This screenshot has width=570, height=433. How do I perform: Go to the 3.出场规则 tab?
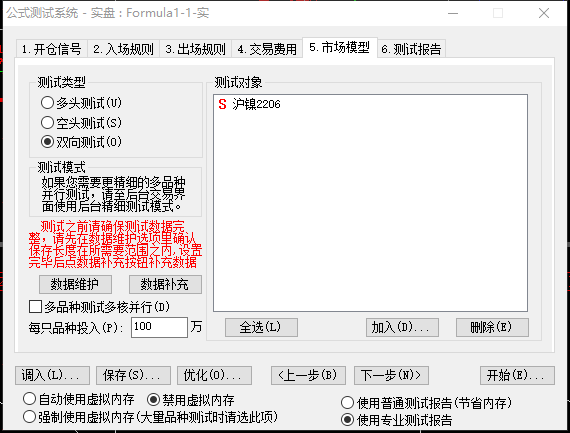[195, 49]
